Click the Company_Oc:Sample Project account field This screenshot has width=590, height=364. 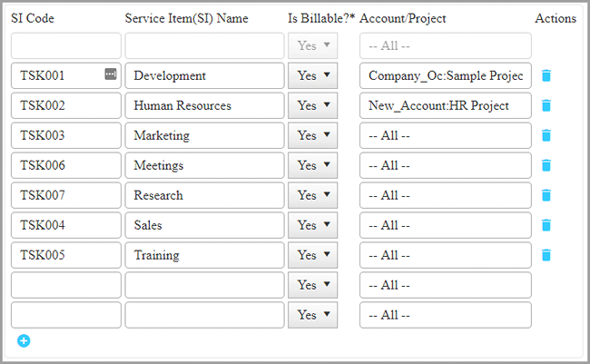pos(445,76)
